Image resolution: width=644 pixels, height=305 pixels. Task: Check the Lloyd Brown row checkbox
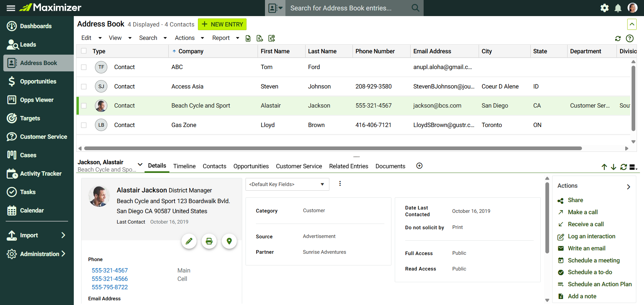point(84,125)
